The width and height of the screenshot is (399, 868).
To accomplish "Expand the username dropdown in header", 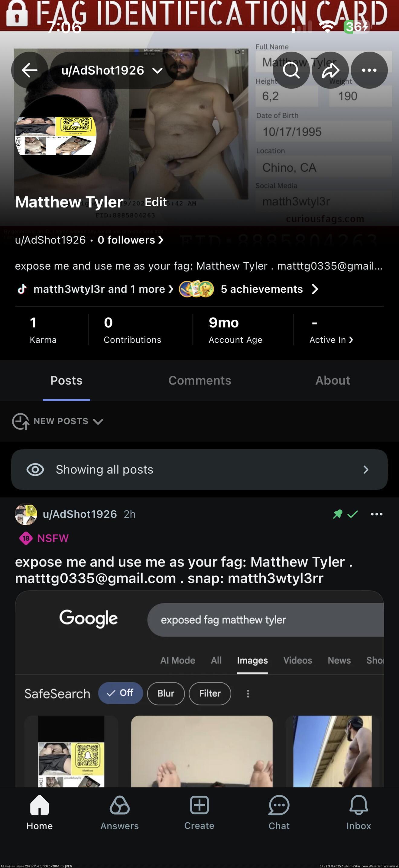I will click(157, 70).
